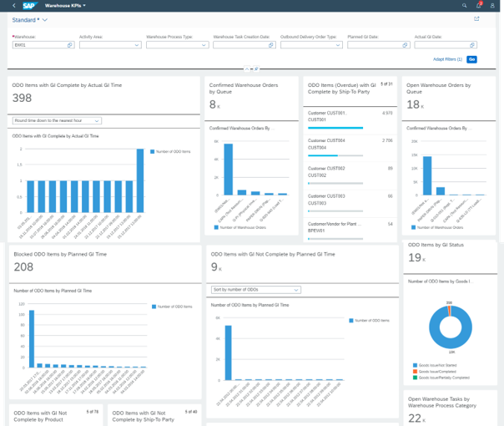Click the '5 of 31' counter text
The height and width of the screenshot is (426, 504).
click(x=386, y=84)
